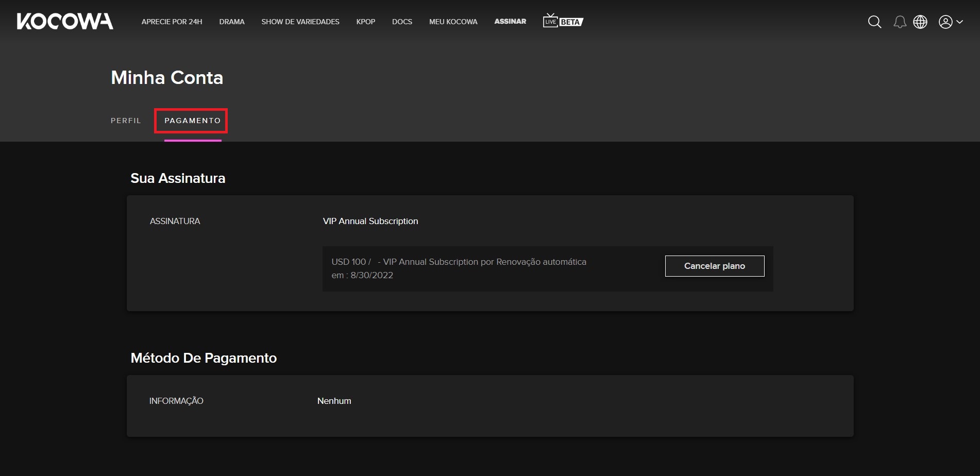Click the ASSINAR link
The height and width of the screenshot is (476, 980).
click(x=510, y=21)
